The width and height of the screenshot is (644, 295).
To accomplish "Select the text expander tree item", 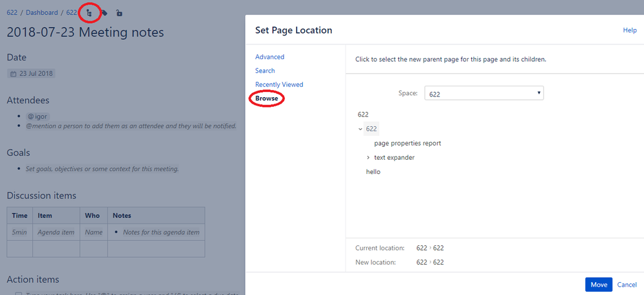I will tap(395, 158).
